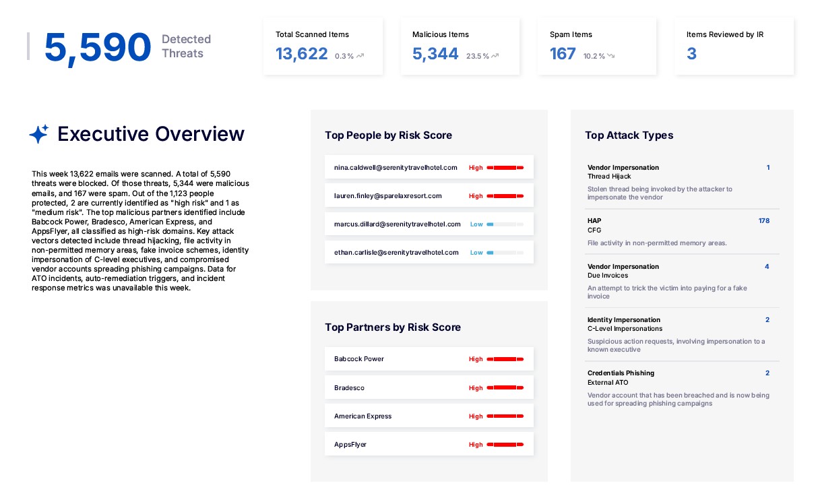Image resolution: width=816 pixels, height=504 pixels.
Task: Select the Bradesco partner name
Action: tap(349, 388)
